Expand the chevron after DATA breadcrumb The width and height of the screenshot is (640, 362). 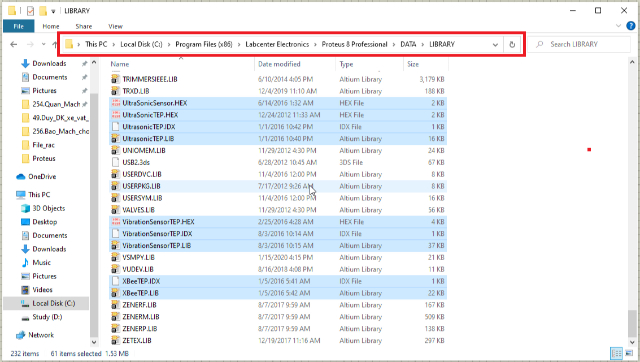pyautogui.click(x=422, y=44)
